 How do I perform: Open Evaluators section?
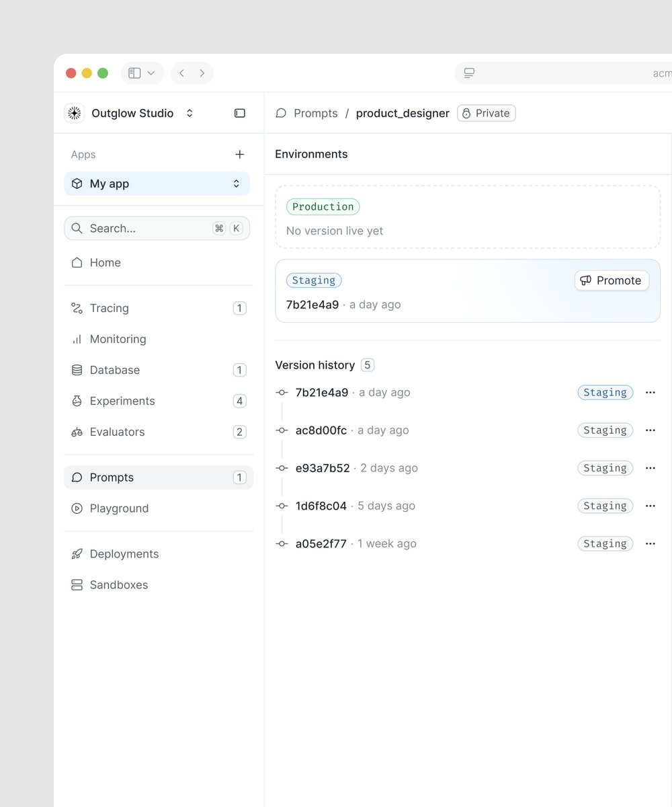159,432
